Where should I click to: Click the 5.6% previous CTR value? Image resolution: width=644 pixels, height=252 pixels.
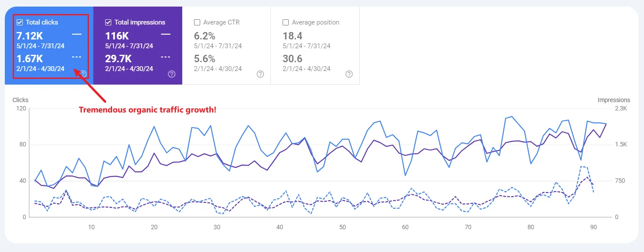[x=205, y=59]
